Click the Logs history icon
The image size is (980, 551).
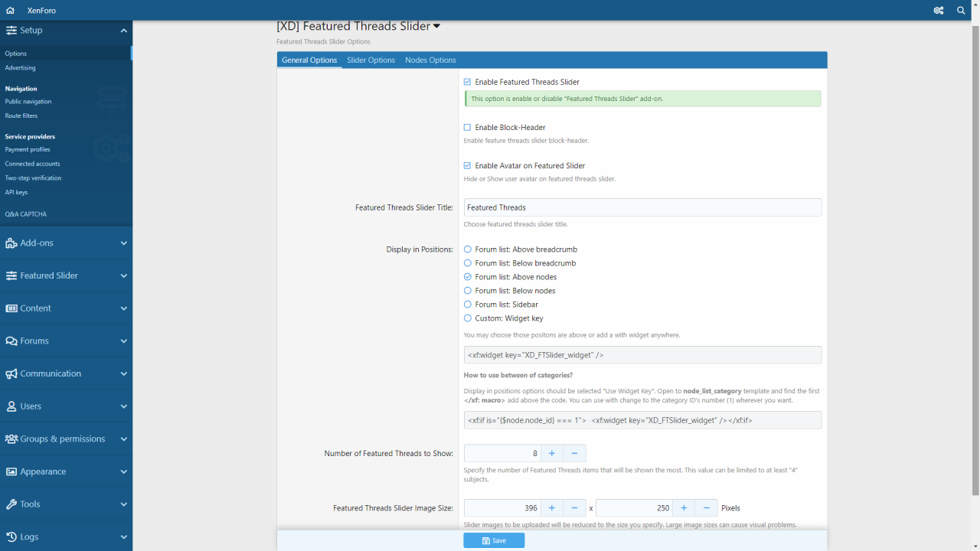[x=11, y=537]
